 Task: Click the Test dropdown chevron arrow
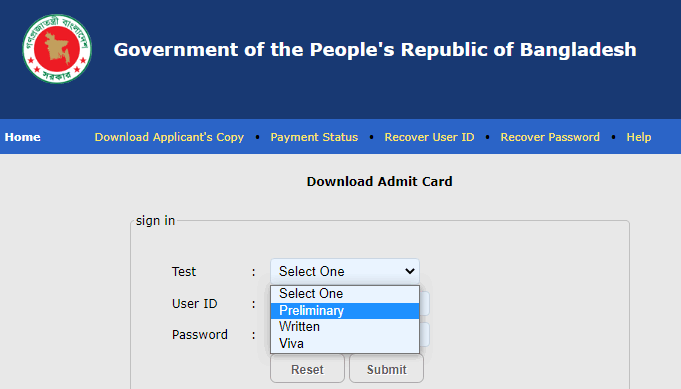410,271
